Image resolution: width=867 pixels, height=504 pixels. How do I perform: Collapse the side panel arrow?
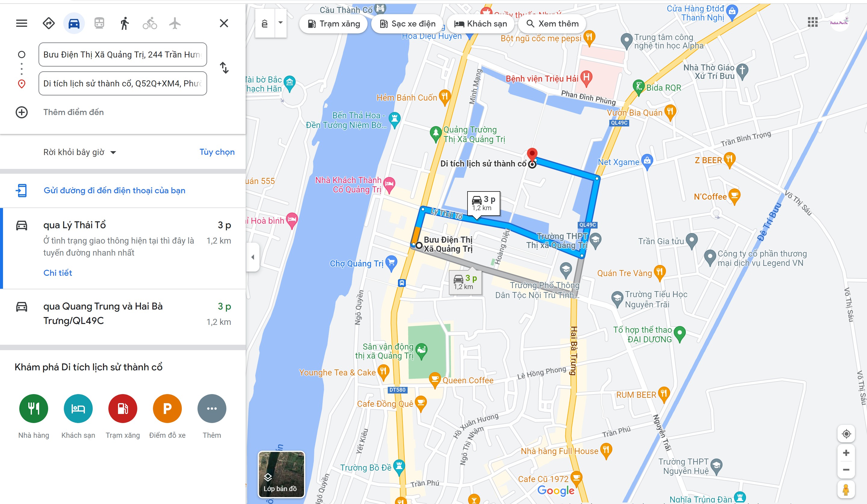[253, 257]
